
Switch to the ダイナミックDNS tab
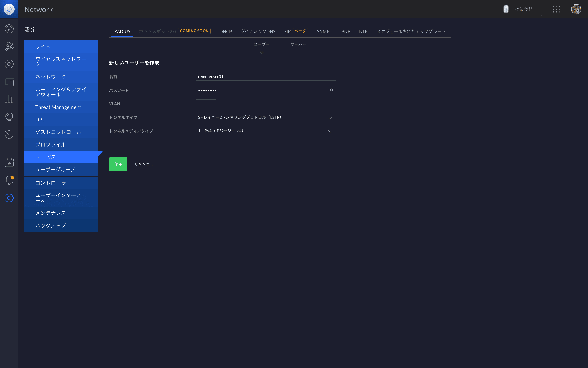[x=258, y=31]
